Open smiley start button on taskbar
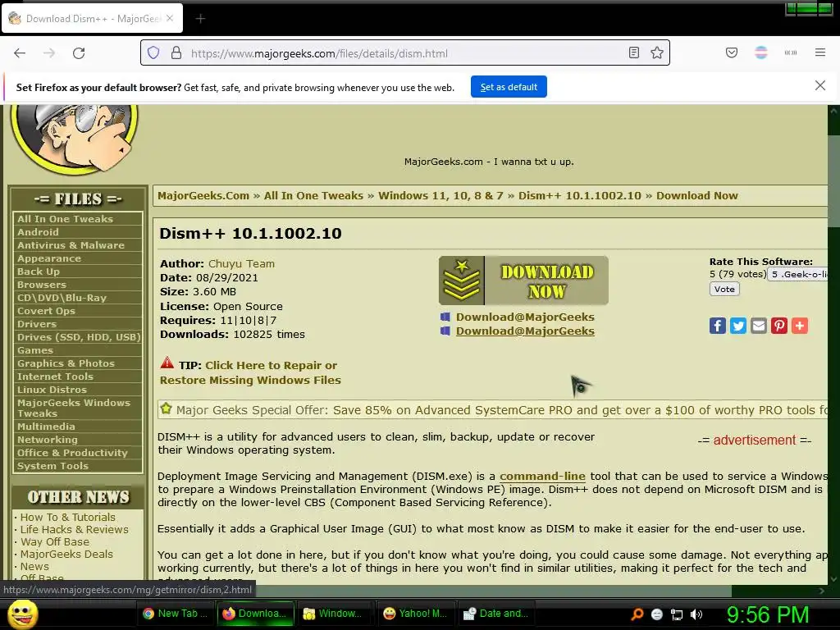The width and height of the screenshot is (840, 630). point(22,614)
